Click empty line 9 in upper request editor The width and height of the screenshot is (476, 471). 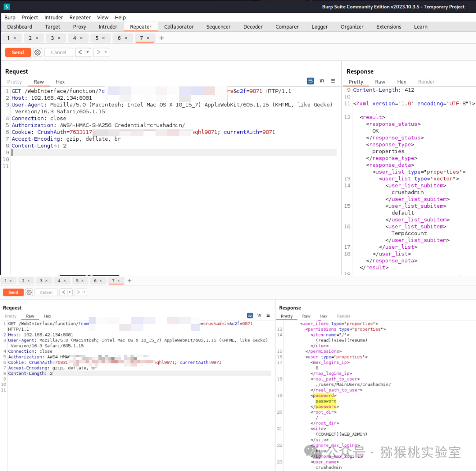(174, 153)
